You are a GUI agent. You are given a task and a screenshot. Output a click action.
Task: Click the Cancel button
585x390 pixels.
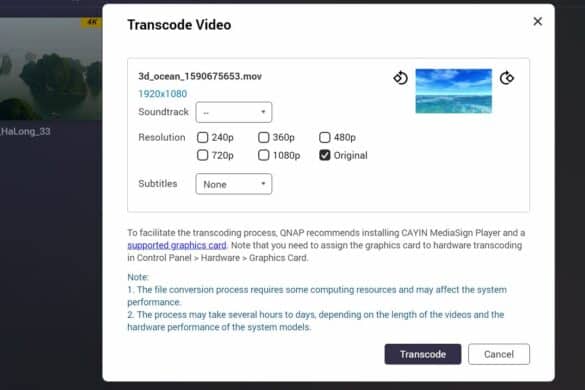tap(499, 354)
